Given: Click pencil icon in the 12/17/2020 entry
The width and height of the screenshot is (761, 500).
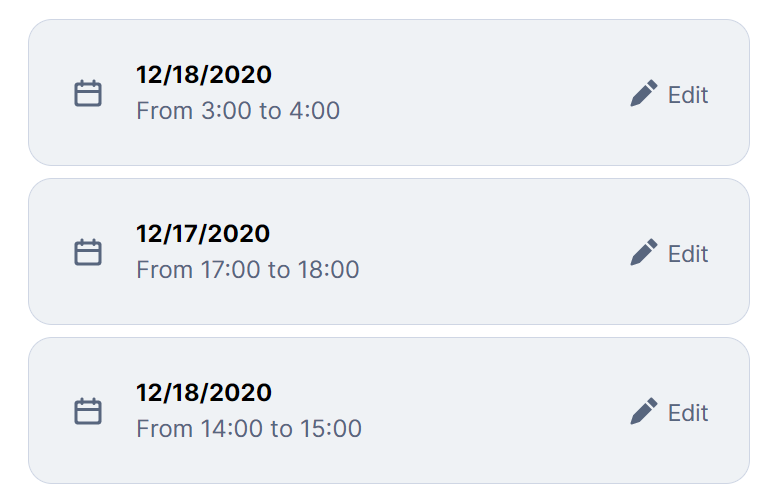Looking at the screenshot, I should click(644, 252).
